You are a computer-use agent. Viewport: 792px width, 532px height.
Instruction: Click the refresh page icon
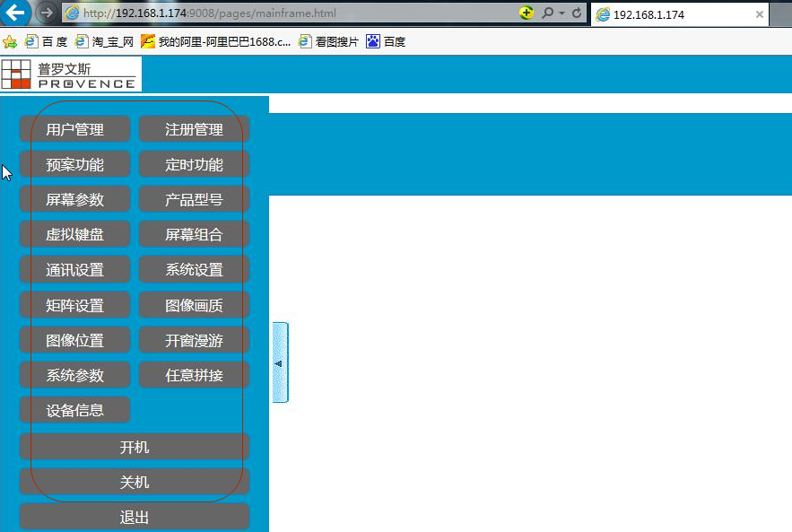click(577, 13)
